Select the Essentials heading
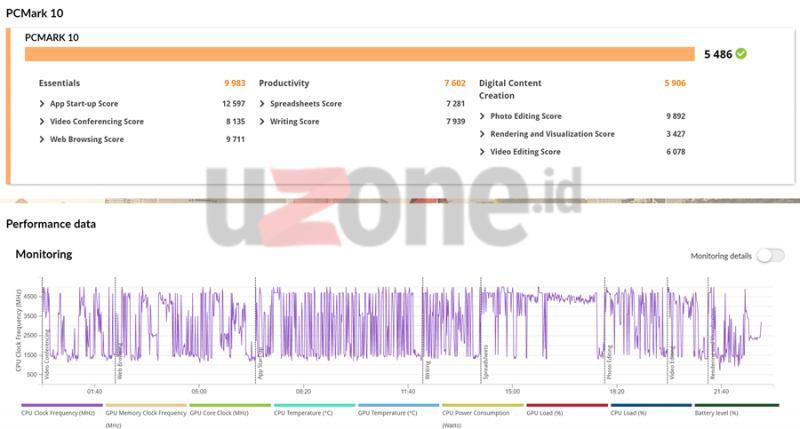The image size is (800, 429). [59, 83]
